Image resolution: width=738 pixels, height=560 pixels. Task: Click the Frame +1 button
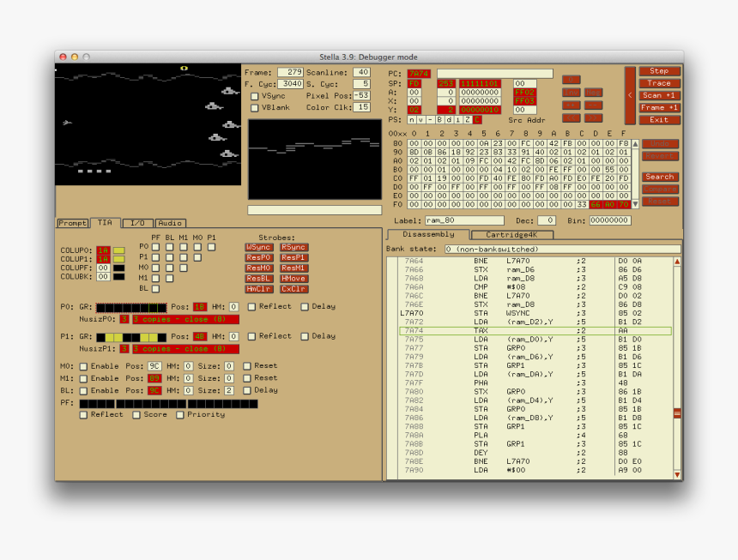pyautogui.click(x=659, y=108)
